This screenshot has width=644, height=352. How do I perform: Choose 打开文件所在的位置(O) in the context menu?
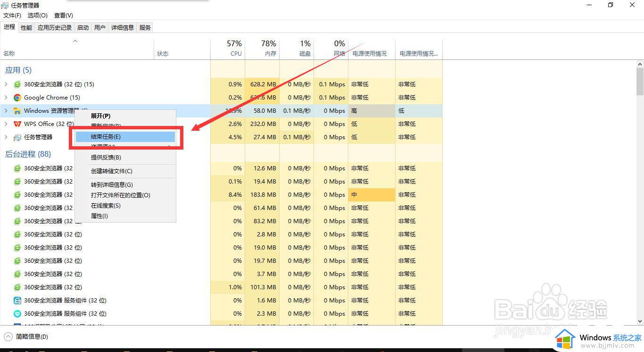click(x=126, y=195)
